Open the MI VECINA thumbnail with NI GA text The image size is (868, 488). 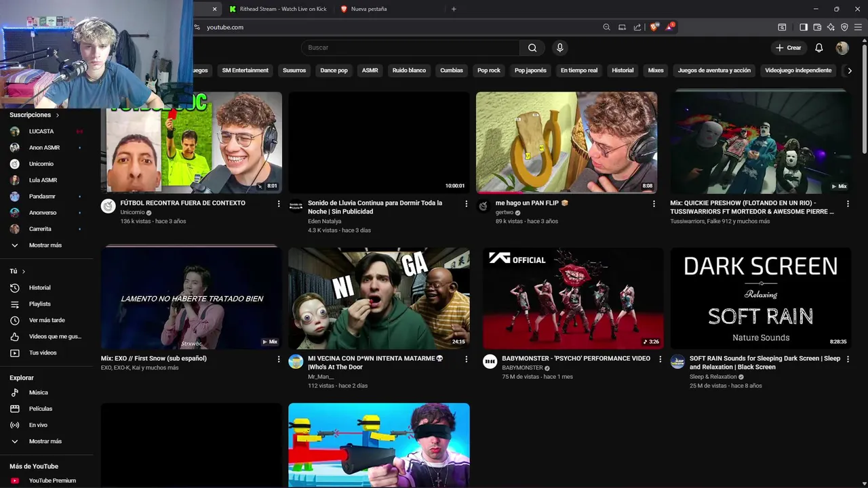379,298
